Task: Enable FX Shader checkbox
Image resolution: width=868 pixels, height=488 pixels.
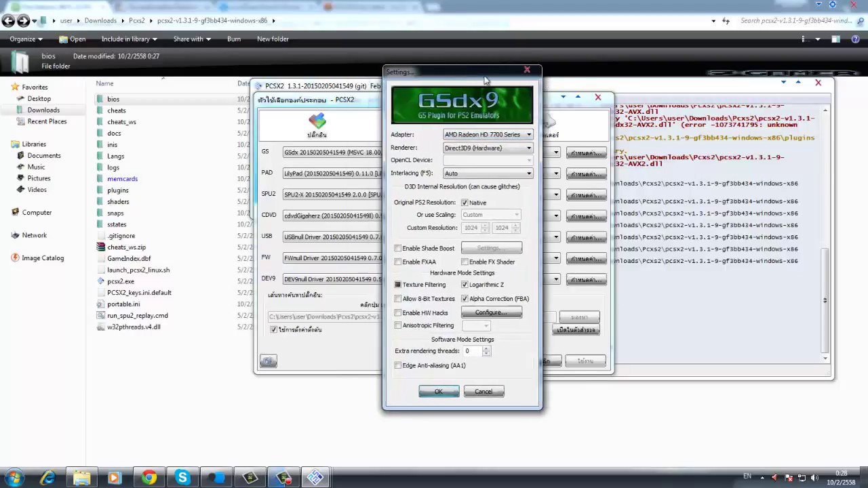Action: (465, 262)
